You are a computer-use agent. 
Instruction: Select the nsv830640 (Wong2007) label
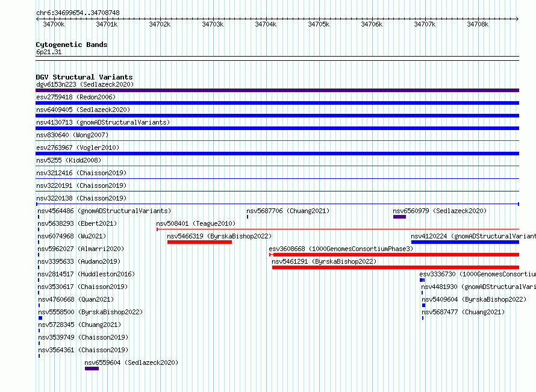click(72, 135)
